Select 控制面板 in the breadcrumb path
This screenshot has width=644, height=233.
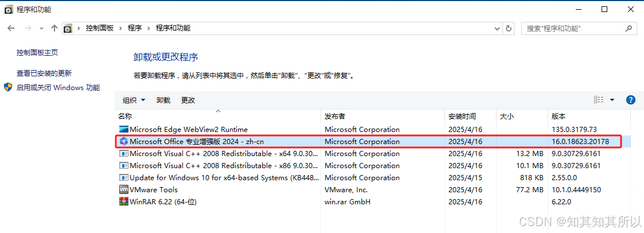[99, 28]
